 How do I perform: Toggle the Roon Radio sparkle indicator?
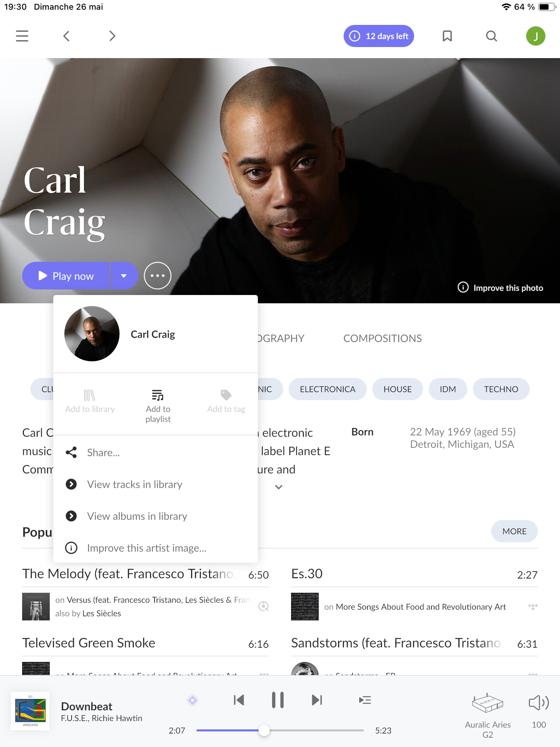(x=193, y=700)
